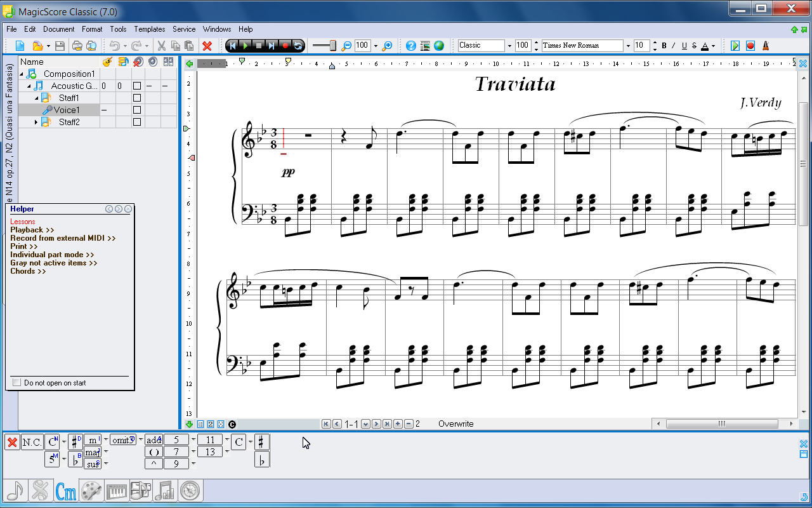Skip playback to the end
812x508 pixels.
(272, 46)
